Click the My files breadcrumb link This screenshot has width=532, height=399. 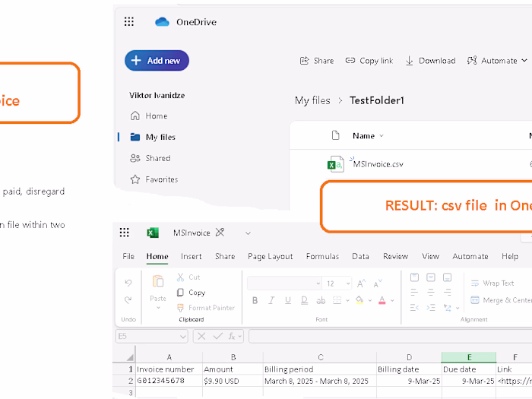pyautogui.click(x=312, y=100)
